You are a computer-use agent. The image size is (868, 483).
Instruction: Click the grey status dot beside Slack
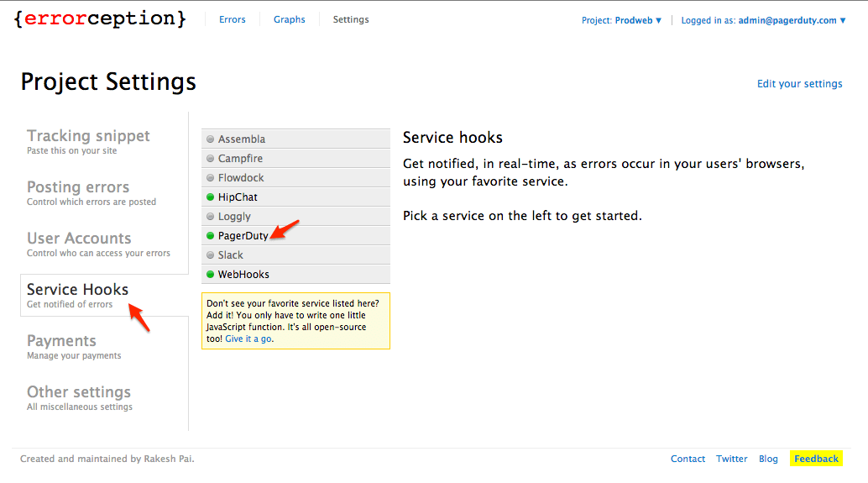click(211, 255)
